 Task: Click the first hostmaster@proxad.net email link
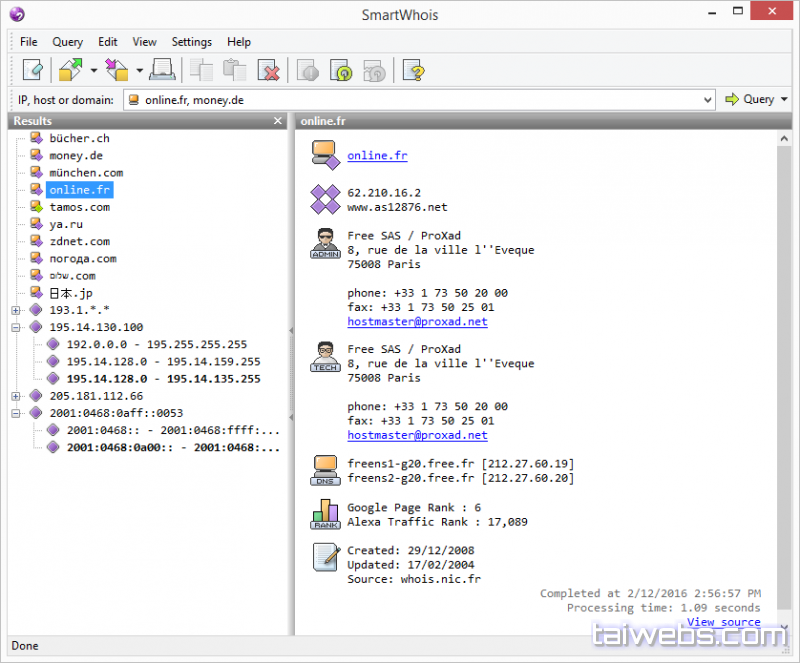[x=417, y=322]
